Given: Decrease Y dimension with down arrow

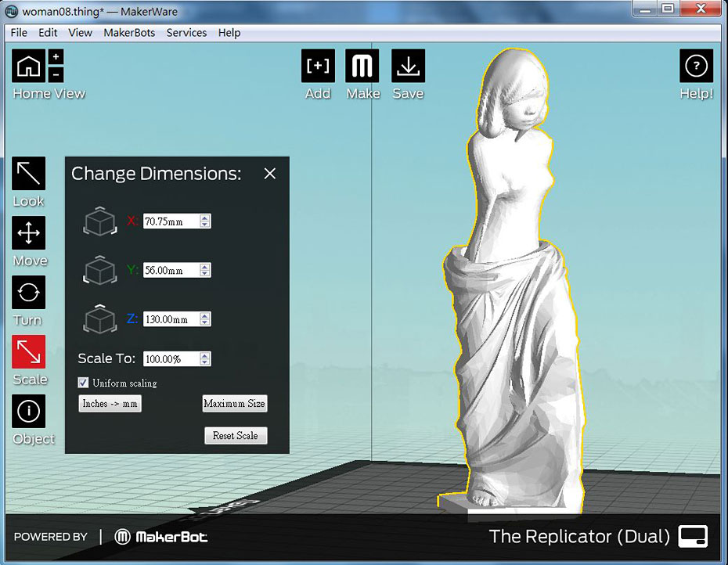Looking at the screenshot, I should click(205, 273).
